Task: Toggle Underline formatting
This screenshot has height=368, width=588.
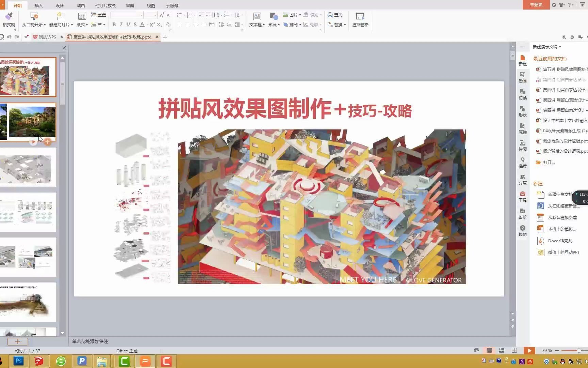Action: pos(128,25)
